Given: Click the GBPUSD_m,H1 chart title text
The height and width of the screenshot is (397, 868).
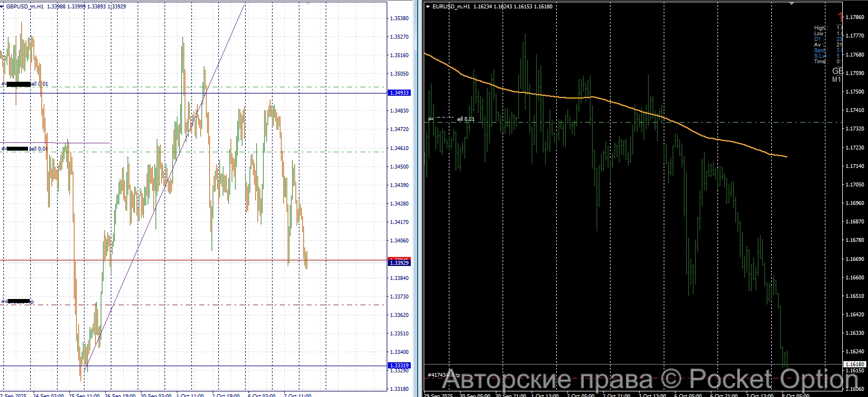Looking at the screenshot, I should click(x=25, y=7).
